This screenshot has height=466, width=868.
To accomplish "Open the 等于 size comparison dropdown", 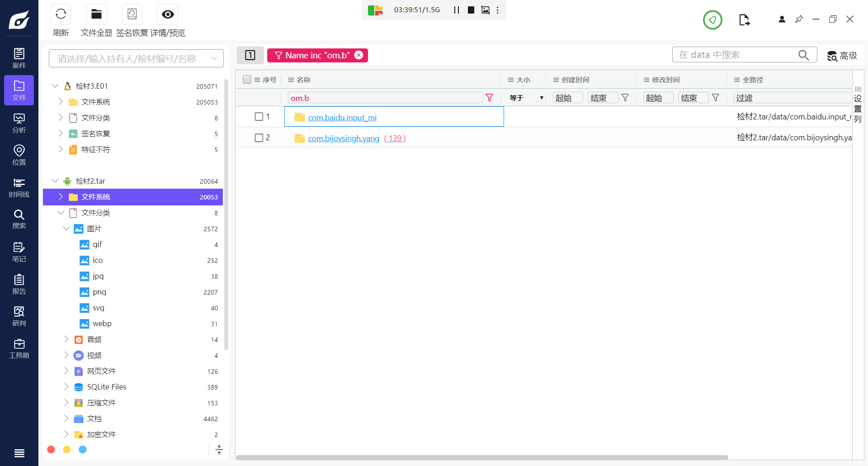I will coord(526,98).
